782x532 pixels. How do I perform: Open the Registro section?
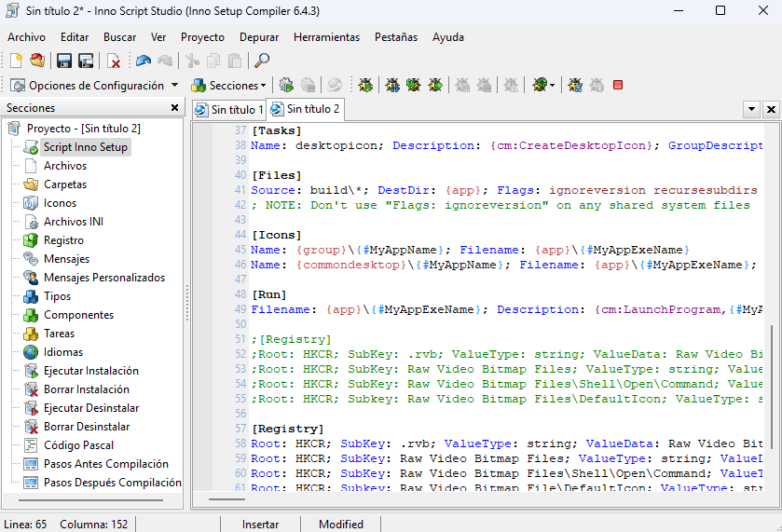[63, 240]
